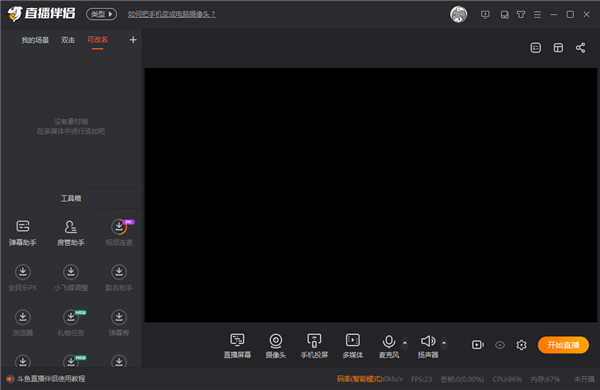Click the share icon above preview
The width and height of the screenshot is (600, 390).
point(580,48)
